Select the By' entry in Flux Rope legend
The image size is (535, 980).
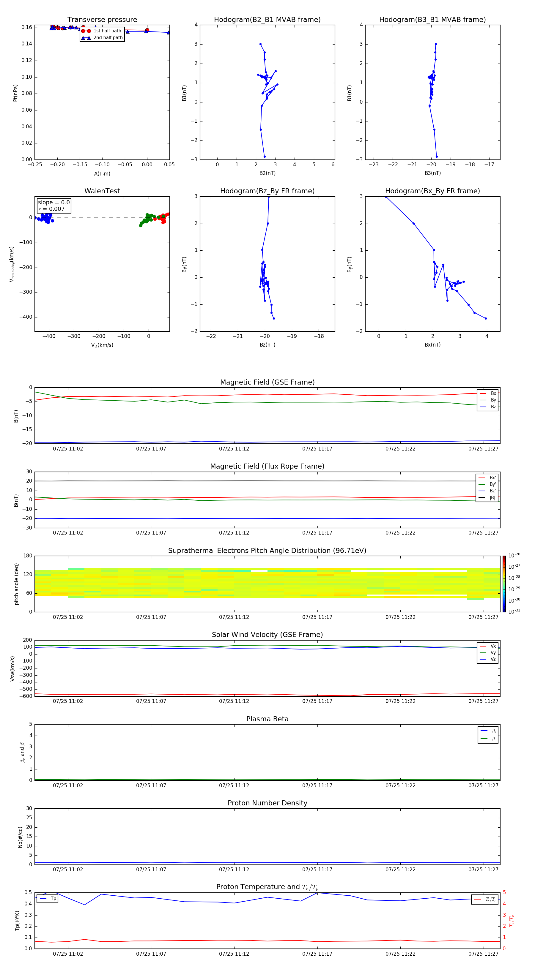click(x=487, y=484)
